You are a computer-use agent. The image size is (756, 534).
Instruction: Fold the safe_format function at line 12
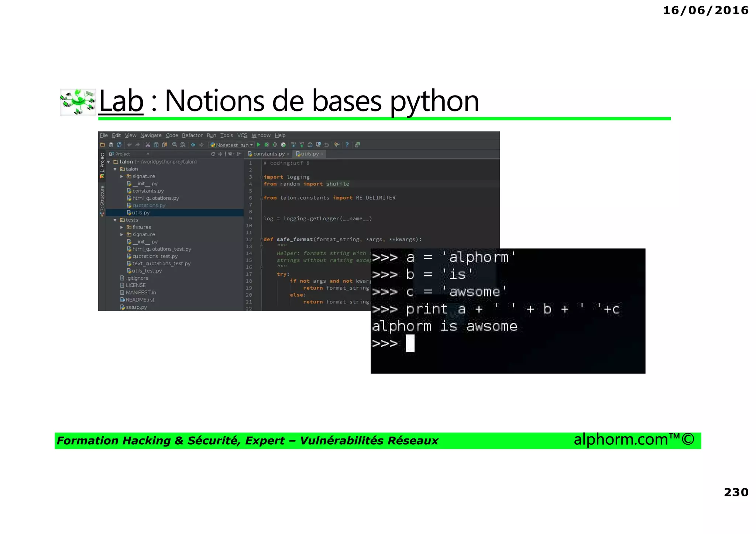261,240
